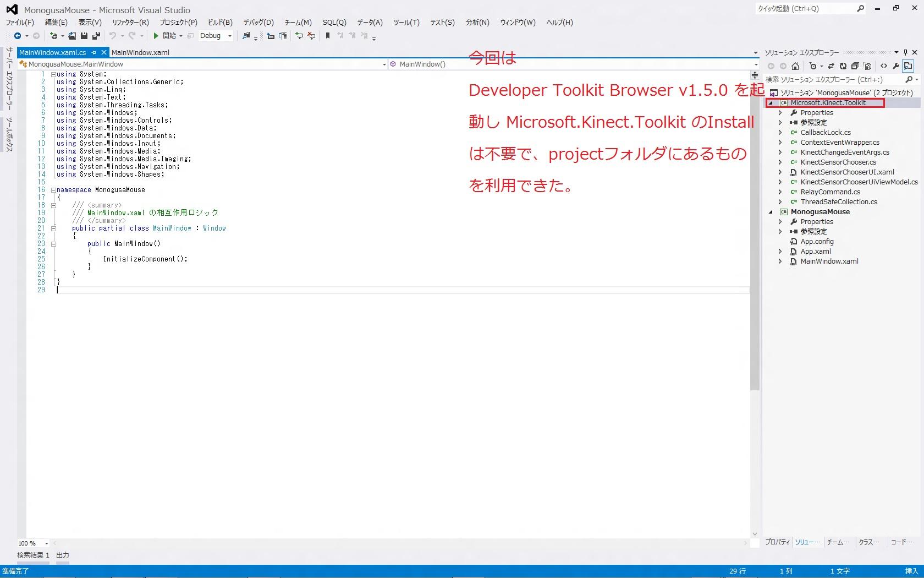Click the increase line indent toolbar icon
Screen dimensions: 924x578
point(283,36)
